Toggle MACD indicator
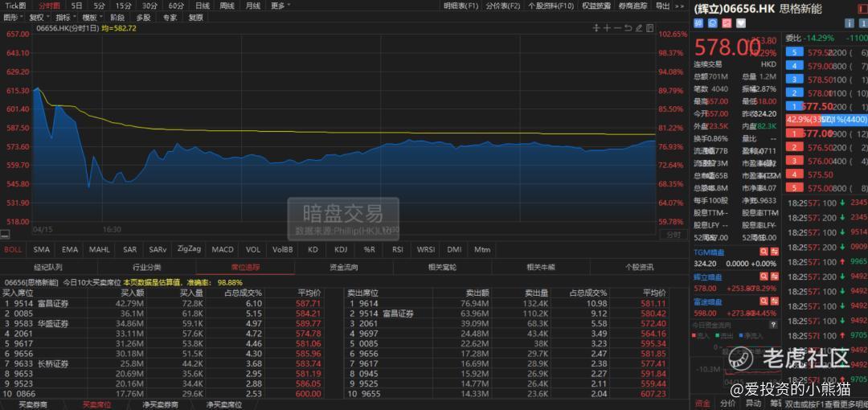Viewport: 868px width, 410px height. [x=223, y=249]
